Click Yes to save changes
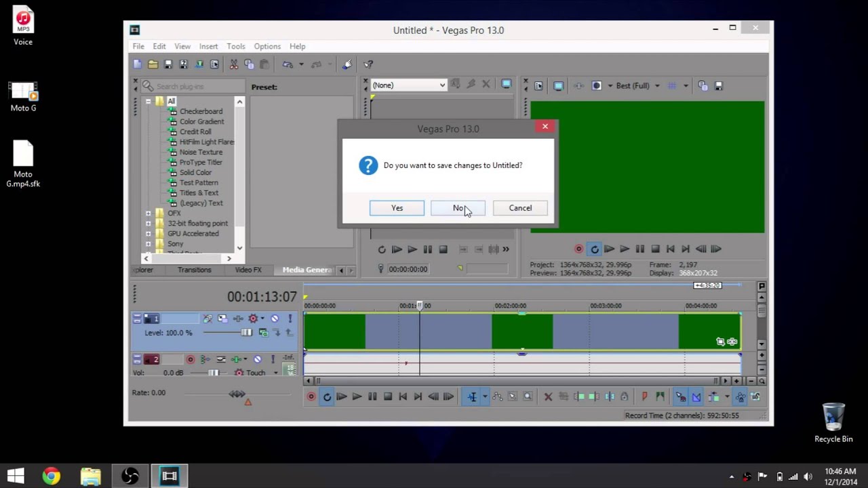Screen dimensions: 868x488 click(x=397, y=208)
